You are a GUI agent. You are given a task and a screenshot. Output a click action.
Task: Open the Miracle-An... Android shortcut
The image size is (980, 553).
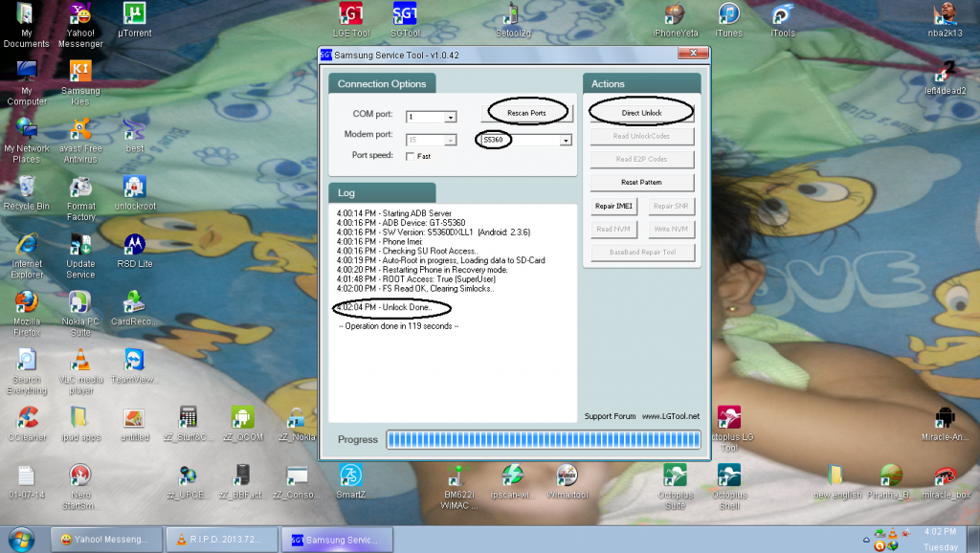[945, 424]
